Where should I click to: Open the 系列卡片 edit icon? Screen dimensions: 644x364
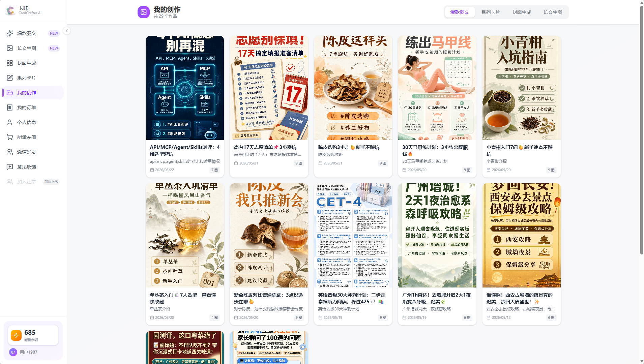[10, 78]
